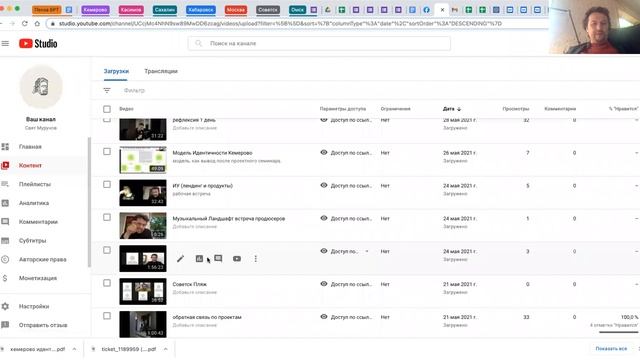Click the browser address bar URL
640x360 pixels.
click(x=280, y=24)
